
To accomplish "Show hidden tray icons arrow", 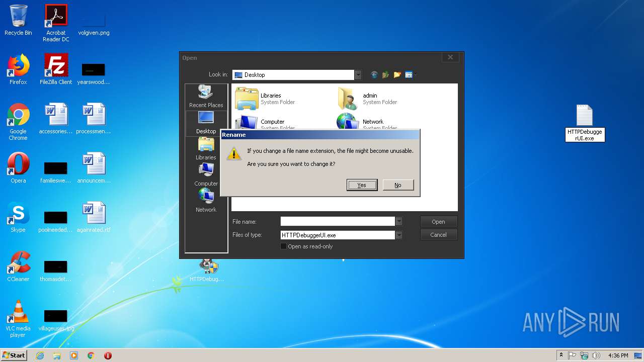I will point(561,355).
